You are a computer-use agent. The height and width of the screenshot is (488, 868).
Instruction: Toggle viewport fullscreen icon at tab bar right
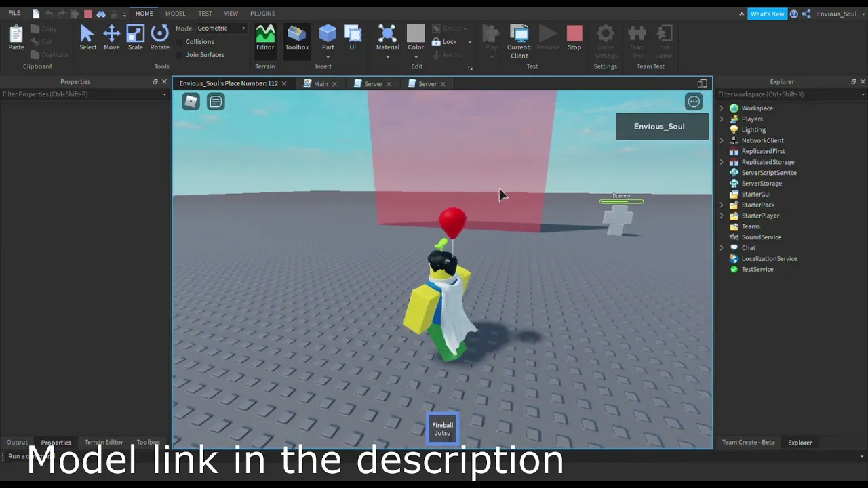(x=702, y=83)
